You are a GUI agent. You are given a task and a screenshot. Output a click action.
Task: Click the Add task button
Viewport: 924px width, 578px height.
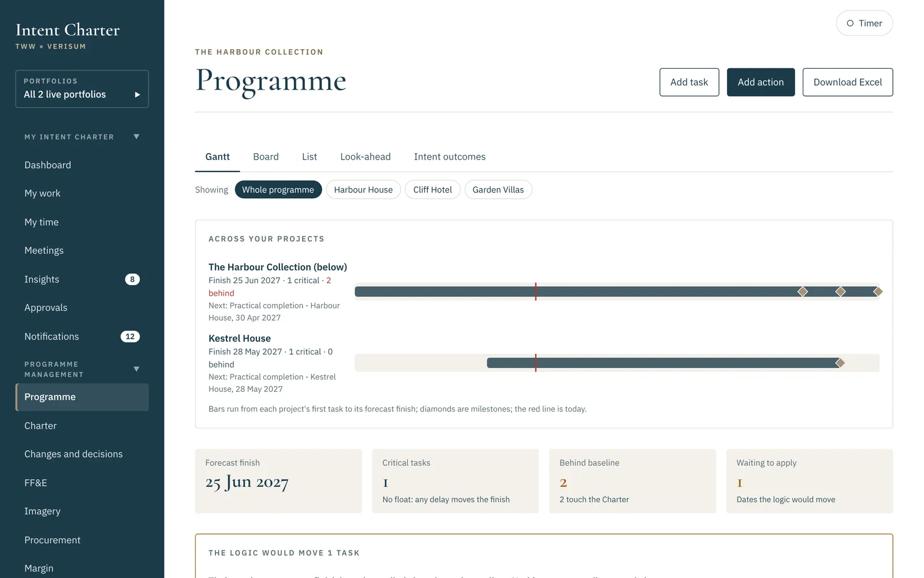tap(689, 82)
